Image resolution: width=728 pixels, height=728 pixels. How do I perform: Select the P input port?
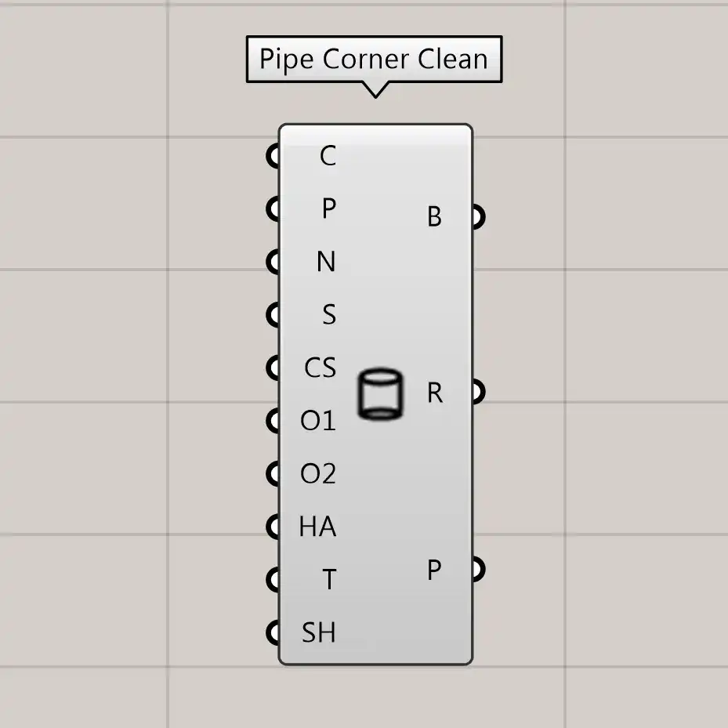click(273, 208)
